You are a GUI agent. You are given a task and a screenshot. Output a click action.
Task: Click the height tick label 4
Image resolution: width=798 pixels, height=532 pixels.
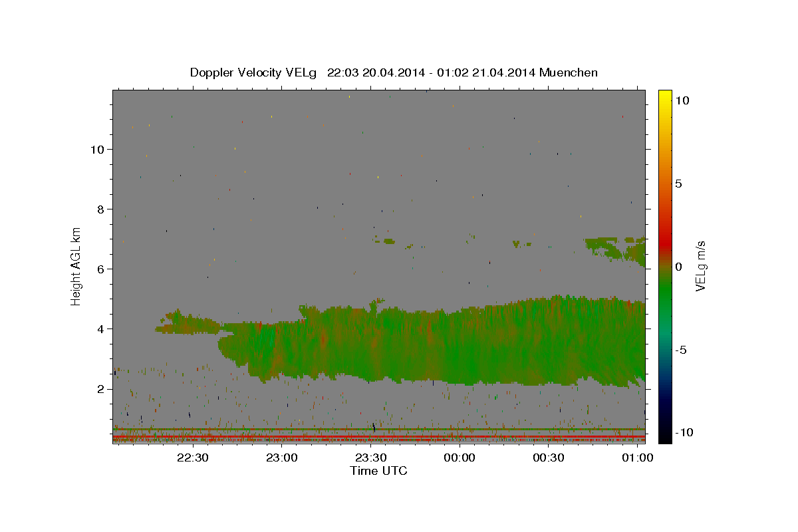tap(100, 329)
